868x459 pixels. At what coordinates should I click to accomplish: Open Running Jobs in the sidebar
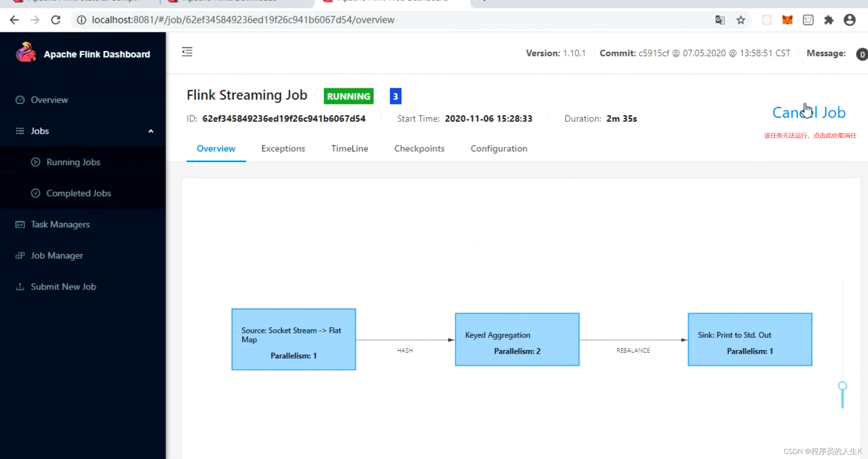pyautogui.click(x=73, y=162)
